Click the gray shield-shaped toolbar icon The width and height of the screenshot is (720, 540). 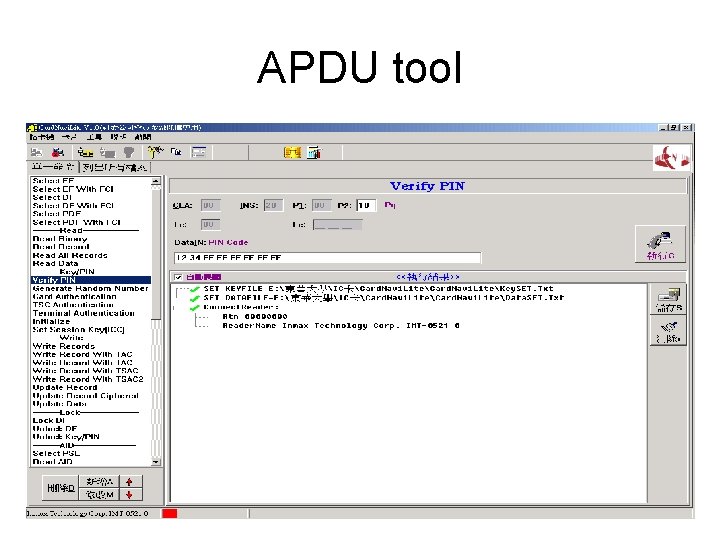[x=129, y=152]
